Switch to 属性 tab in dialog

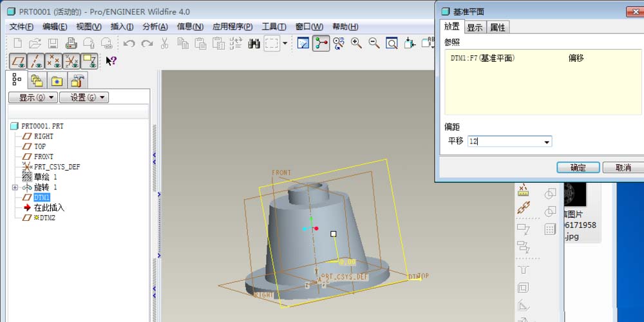click(498, 28)
